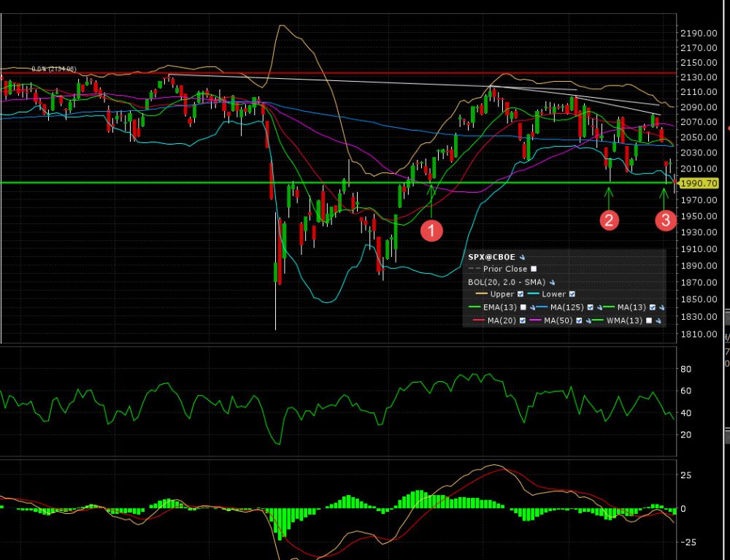Toggle off the MA(125) line
This screenshot has width=730, height=560.
pos(590,307)
